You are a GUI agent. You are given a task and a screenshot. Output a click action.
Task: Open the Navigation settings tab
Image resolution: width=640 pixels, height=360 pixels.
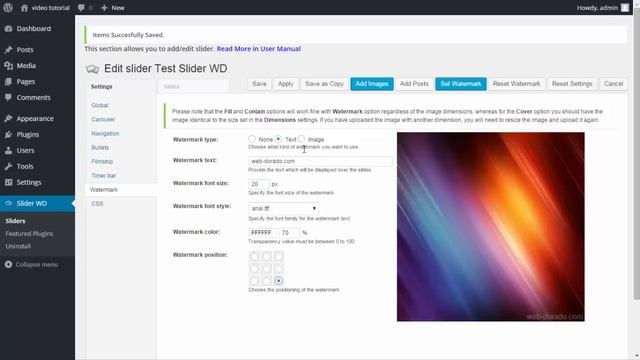[105, 133]
